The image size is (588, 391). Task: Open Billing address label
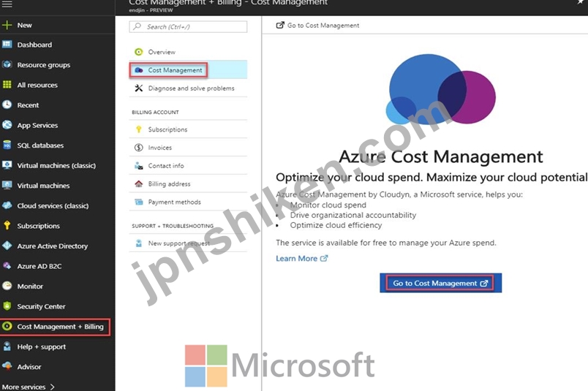tap(169, 183)
